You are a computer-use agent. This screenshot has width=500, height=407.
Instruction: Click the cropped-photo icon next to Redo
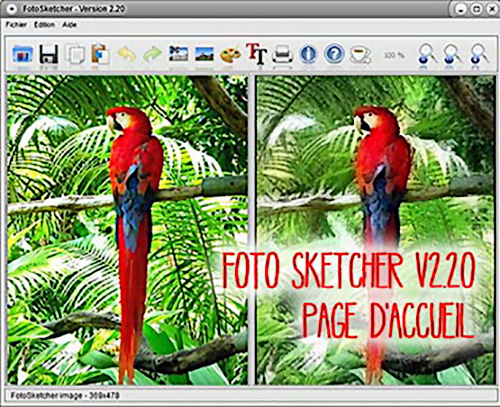click(179, 54)
